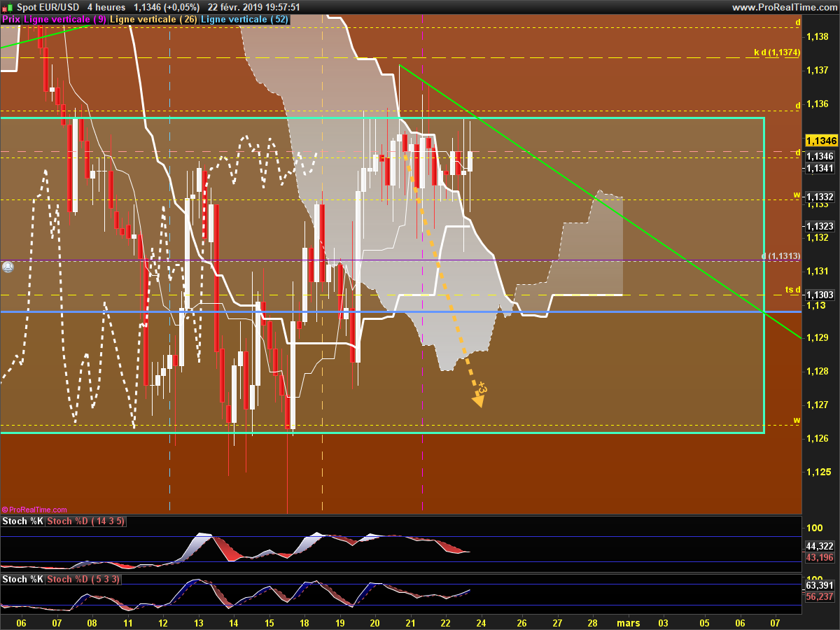Click the 44,322 stochastic value

[x=820, y=546]
